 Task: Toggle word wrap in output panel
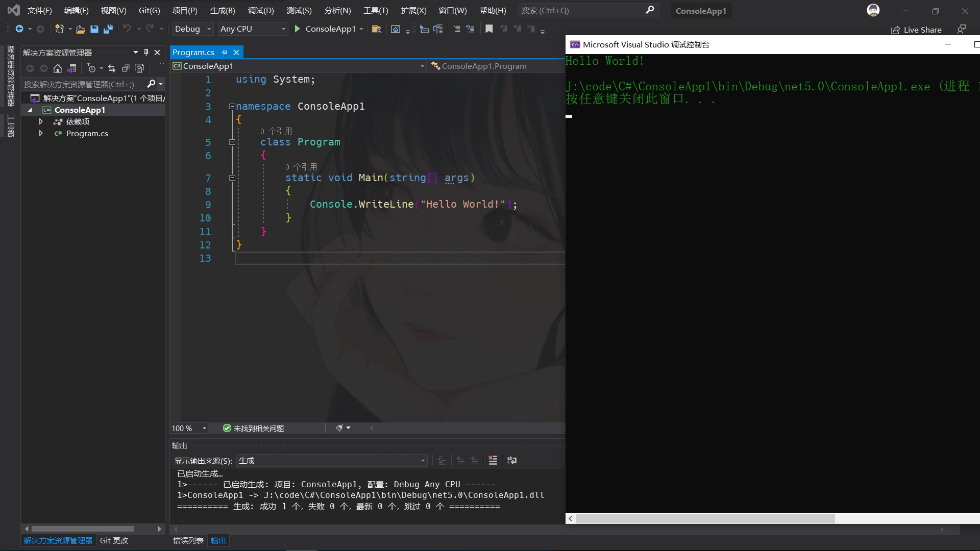511,460
